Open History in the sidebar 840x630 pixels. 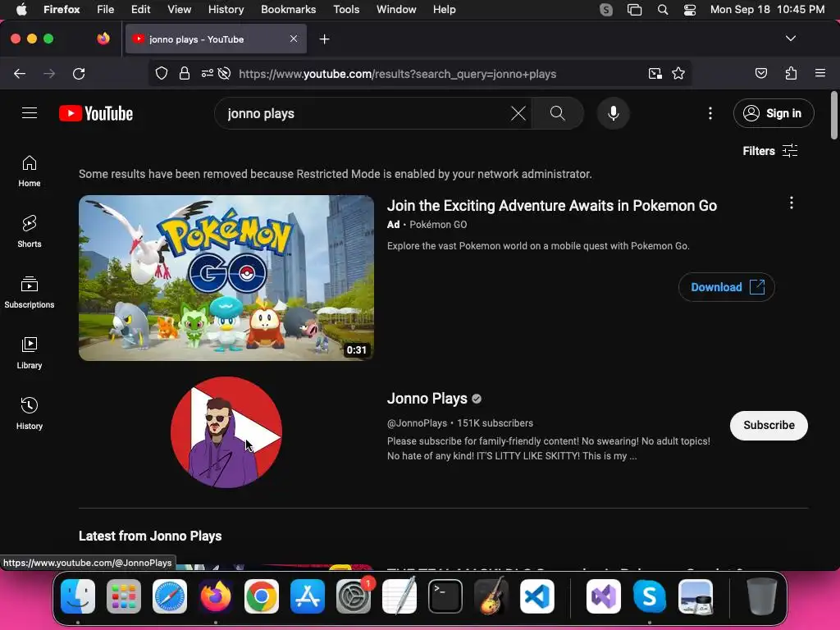pyautogui.click(x=30, y=413)
